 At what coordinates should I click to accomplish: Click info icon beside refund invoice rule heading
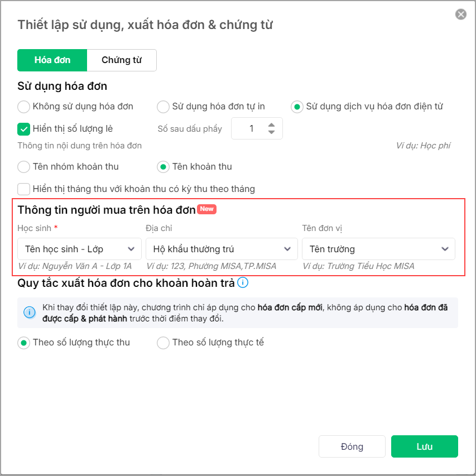point(243,282)
